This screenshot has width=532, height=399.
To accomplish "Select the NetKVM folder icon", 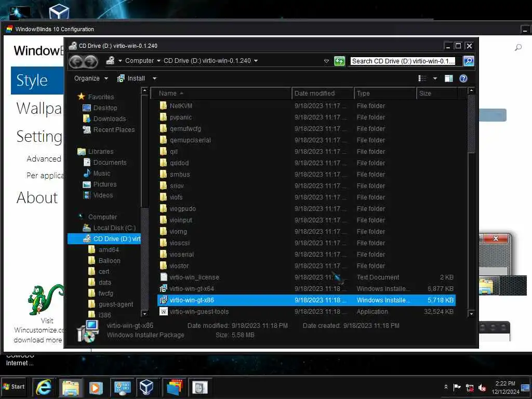I will point(163,105).
